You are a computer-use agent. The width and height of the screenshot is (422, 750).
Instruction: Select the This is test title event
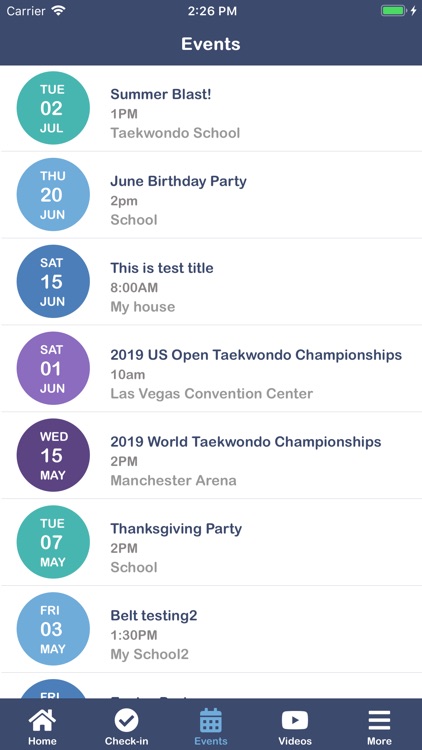click(211, 282)
